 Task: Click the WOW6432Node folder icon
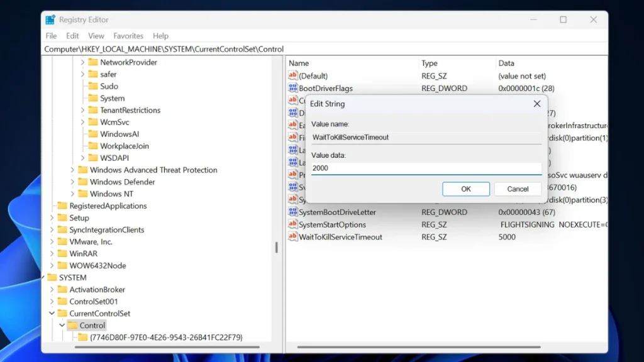pyautogui.click(x=62, y=265)
